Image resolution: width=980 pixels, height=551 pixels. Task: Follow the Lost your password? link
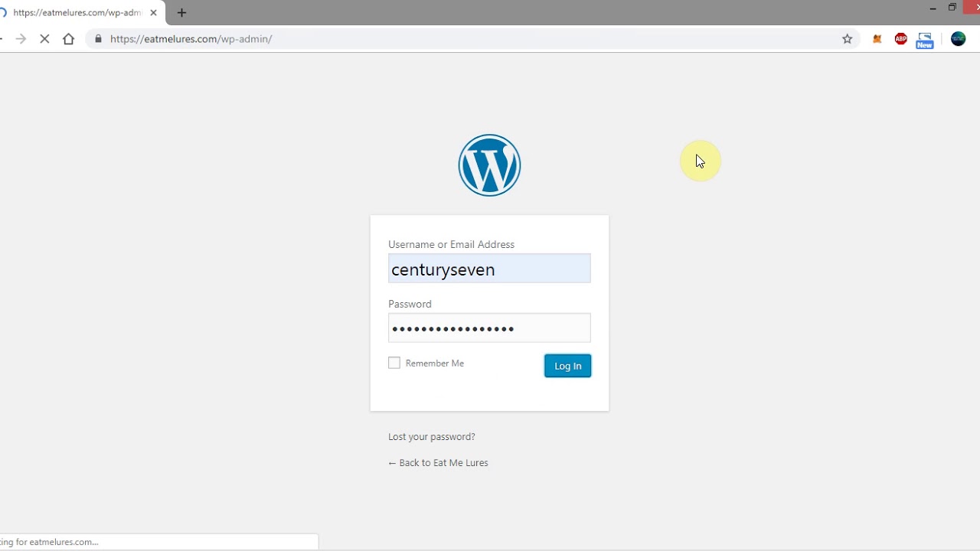(x=432, y=437)
